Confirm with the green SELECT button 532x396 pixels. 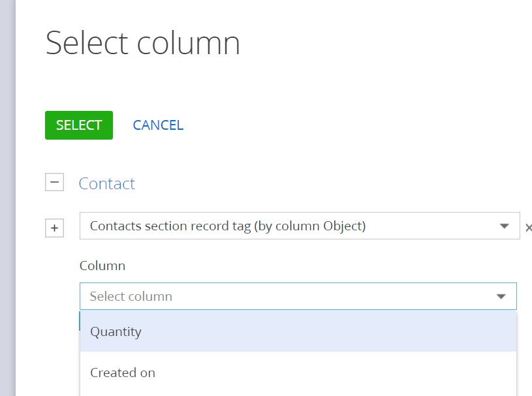point(79,125)
